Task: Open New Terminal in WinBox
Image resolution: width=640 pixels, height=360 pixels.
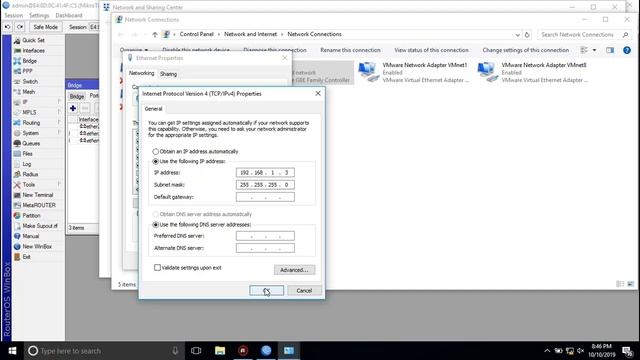Action: tap(38, 195)
